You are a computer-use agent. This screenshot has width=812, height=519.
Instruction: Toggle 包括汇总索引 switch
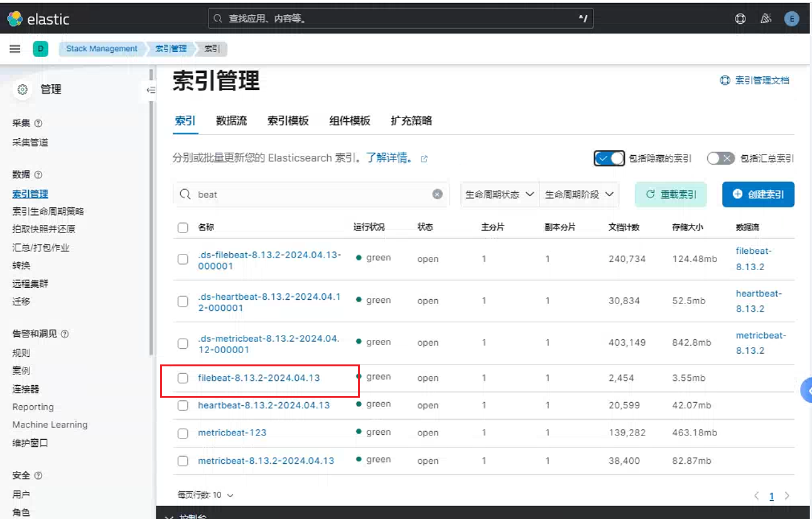tap(720, 158)
